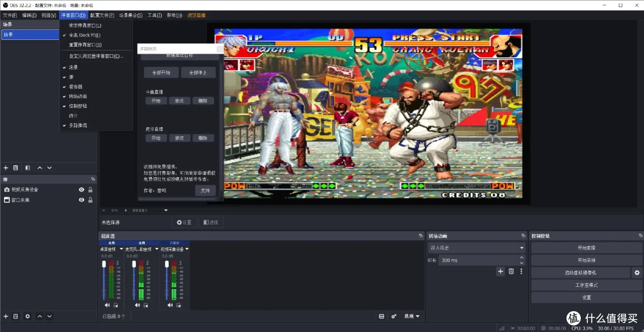Mute 视频采集设备 mixer channel speaker icon
Viewport: 644px width, 332px height.
pos(169,305)
